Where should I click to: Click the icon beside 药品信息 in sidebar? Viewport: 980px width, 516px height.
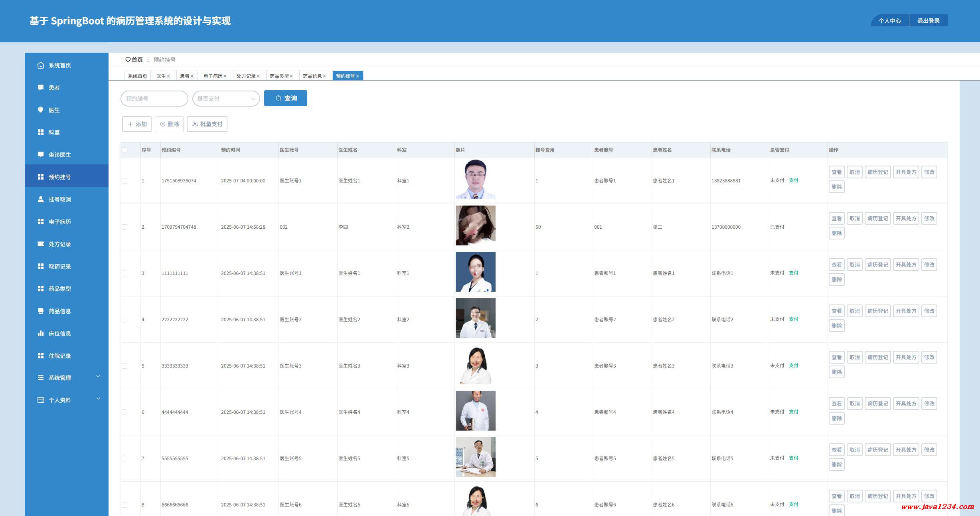coord(41,311)
